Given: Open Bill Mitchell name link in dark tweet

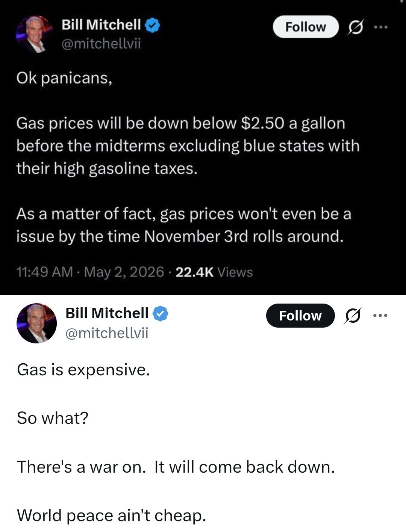Looking at the screenshot, I should tap(101, 25).
